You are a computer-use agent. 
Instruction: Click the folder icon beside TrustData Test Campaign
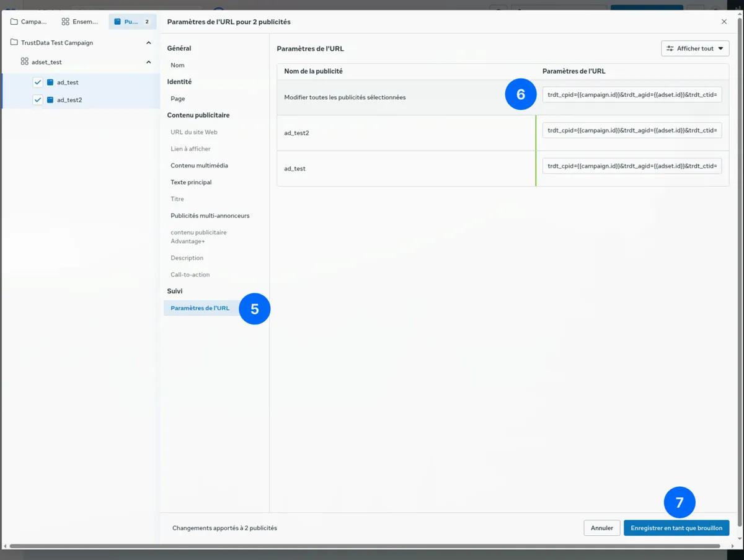click(x=12, y=42)
